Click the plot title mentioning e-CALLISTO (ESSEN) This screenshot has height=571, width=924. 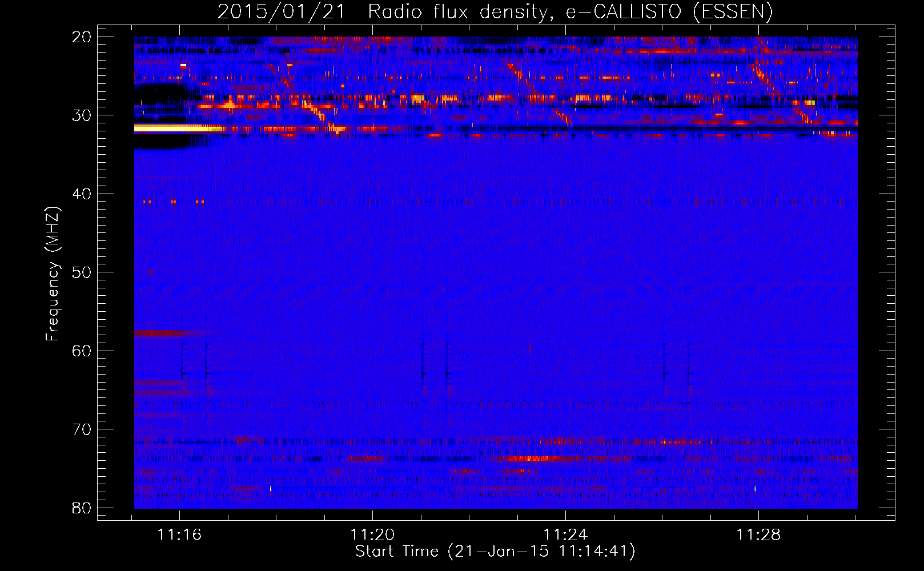click(495, 11)
